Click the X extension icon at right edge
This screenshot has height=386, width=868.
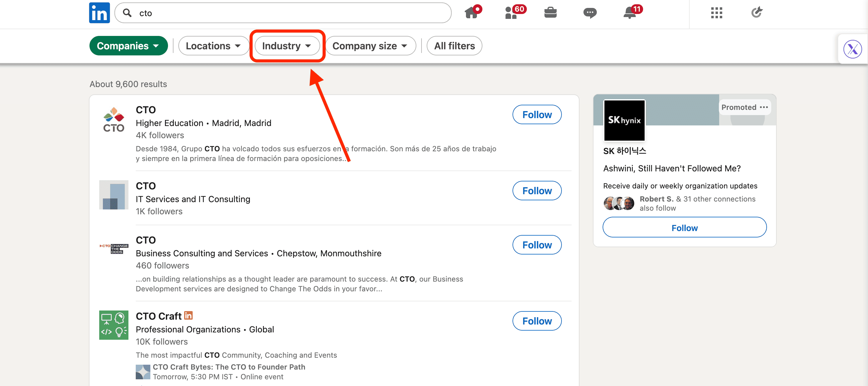tap(852, 49)
